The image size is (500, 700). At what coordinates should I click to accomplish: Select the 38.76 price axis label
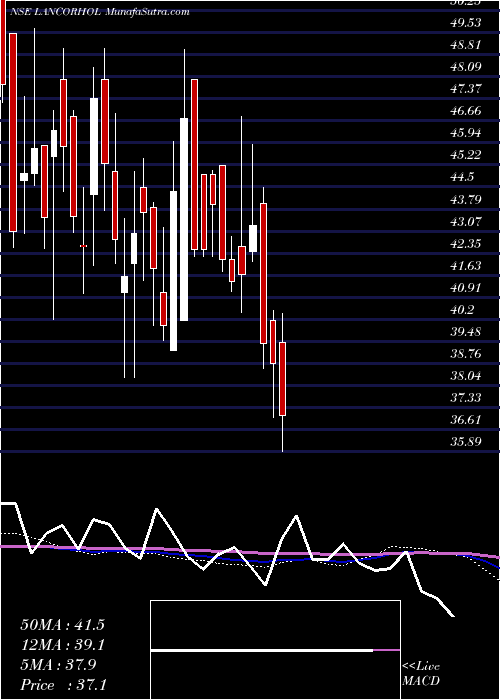point(467,354)
